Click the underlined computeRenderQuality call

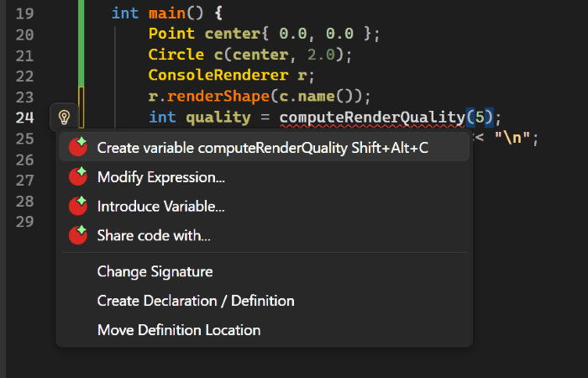click(371, 118)
